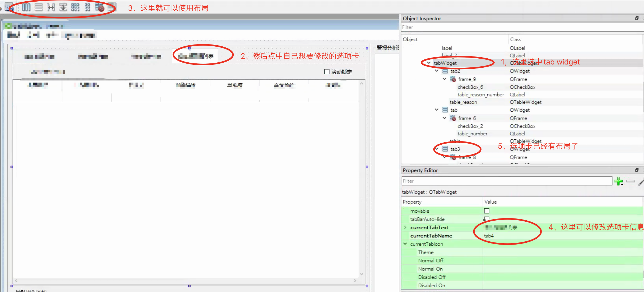
Task: Collapse the currentTabIcon property group
Action: [405, 244]
